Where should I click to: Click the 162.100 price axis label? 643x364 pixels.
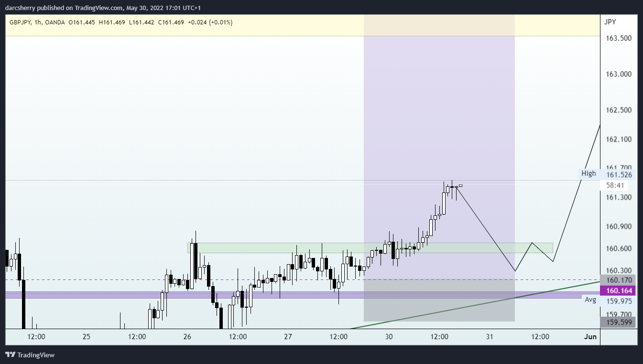point(619,139)
